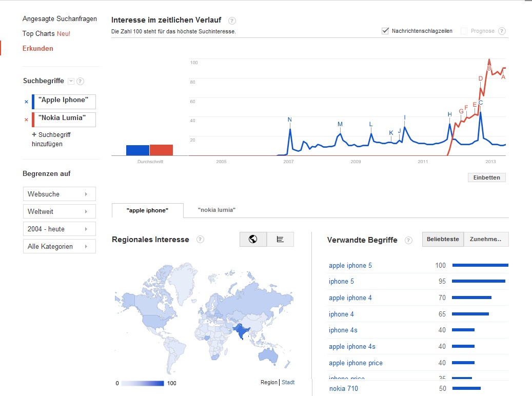Switch to the "nokia lumia" tab

tap(216, 210)
